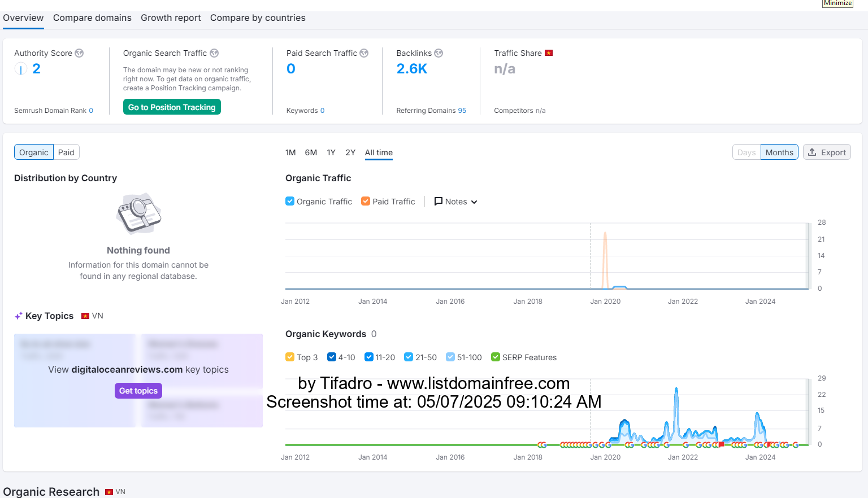Click Semrush Domain Rank 0 value
The width and height of the screenshot is (868, 498).
pyautogui.click(x=91, y=111)
